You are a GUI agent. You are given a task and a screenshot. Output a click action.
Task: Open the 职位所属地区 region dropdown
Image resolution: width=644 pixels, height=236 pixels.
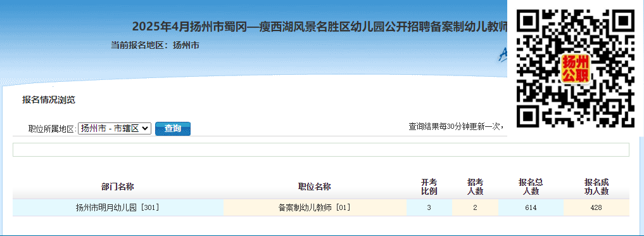[115, 128]
